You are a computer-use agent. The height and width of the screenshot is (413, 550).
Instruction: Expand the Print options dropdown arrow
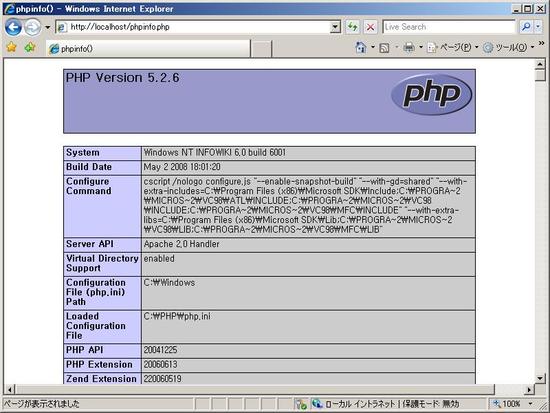(421, 47)
